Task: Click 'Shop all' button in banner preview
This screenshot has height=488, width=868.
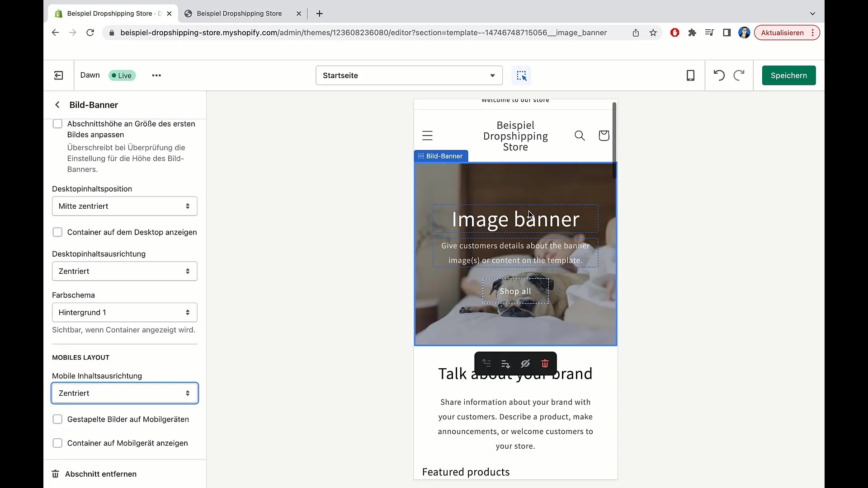Action: click(x=515, y=291)
